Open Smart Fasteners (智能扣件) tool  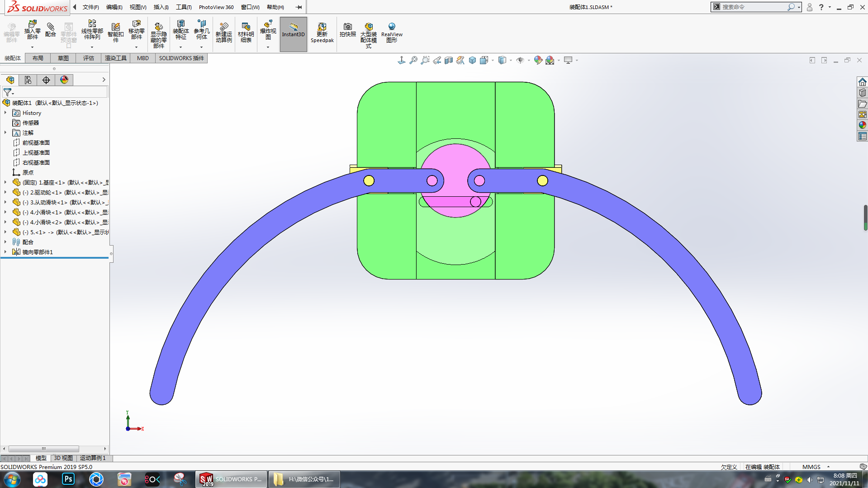[115, 33]
